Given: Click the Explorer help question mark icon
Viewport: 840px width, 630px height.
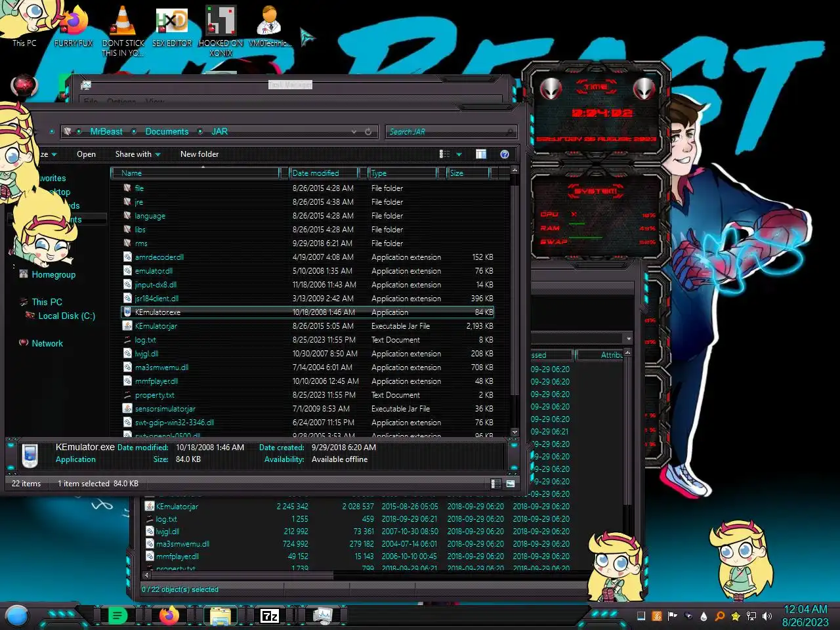Looking at the screenshot, I should (505, 154).
